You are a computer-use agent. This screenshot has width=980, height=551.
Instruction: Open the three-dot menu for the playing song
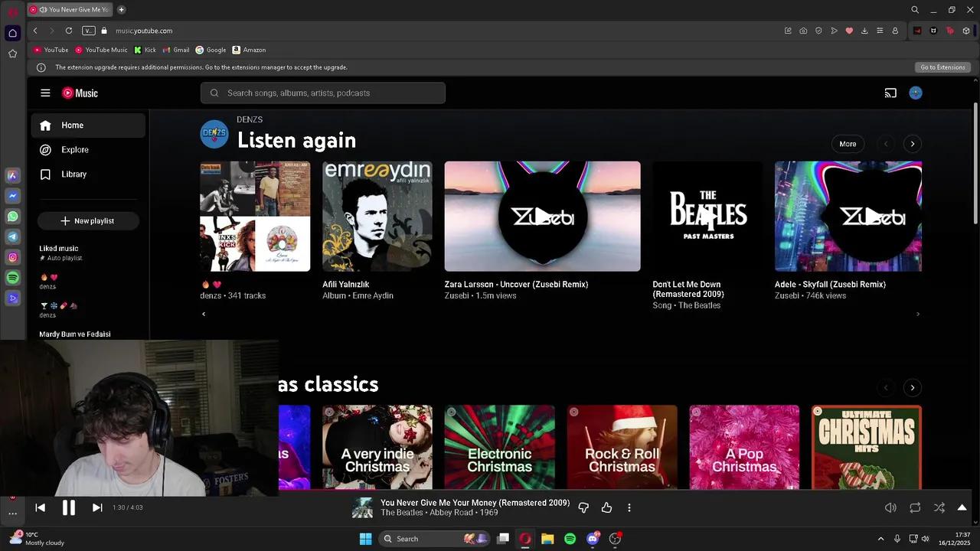click(x=629, y=507)
